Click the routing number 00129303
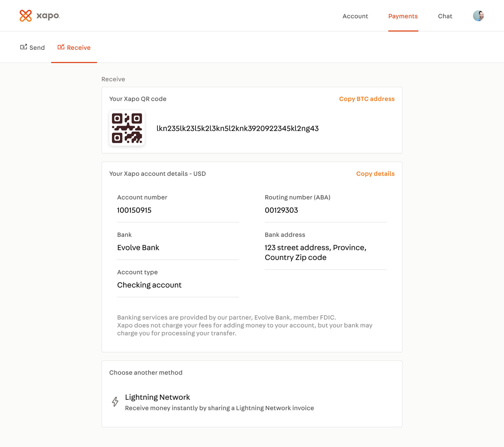 coord(281,210)
